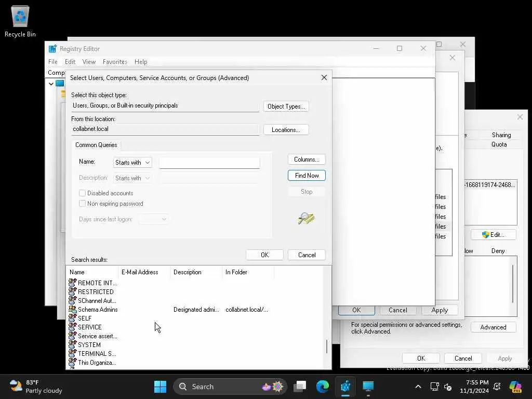532x399 pixels.
Task: Click the Schema Admins group icon
Action: point(72,309)
